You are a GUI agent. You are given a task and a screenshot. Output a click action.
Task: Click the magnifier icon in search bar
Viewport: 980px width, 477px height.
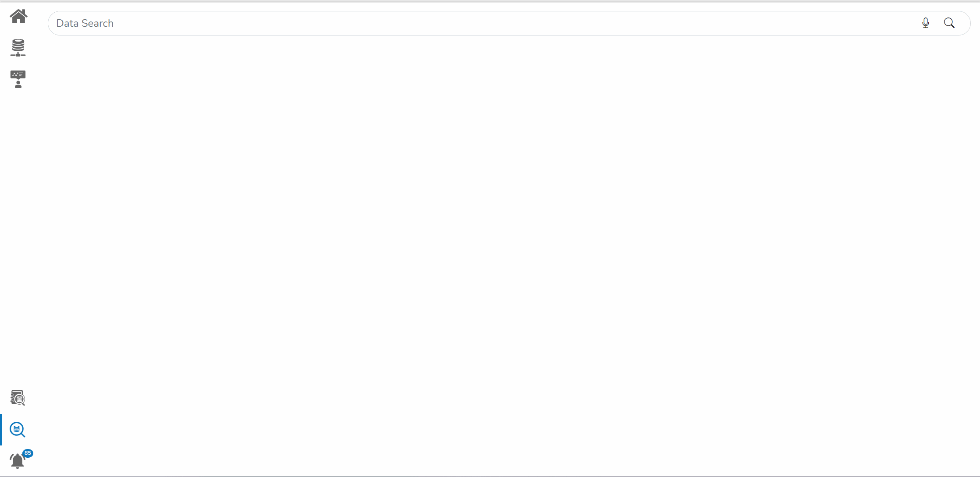click(x=949, y=23)
